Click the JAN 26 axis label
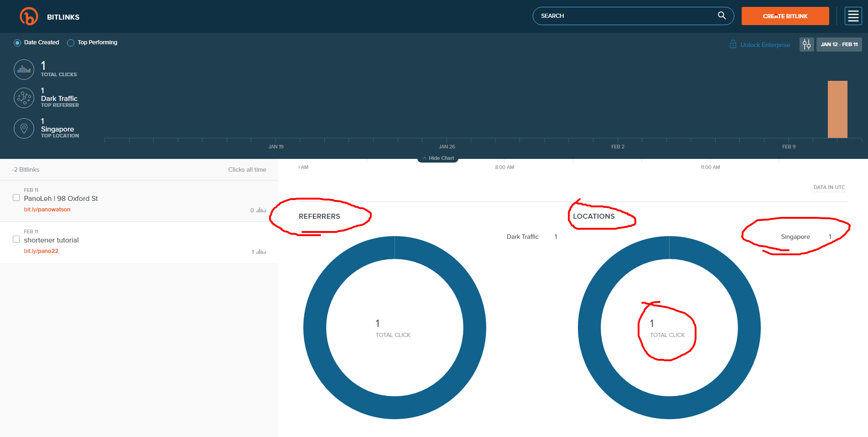 click(x=447, y=147)
